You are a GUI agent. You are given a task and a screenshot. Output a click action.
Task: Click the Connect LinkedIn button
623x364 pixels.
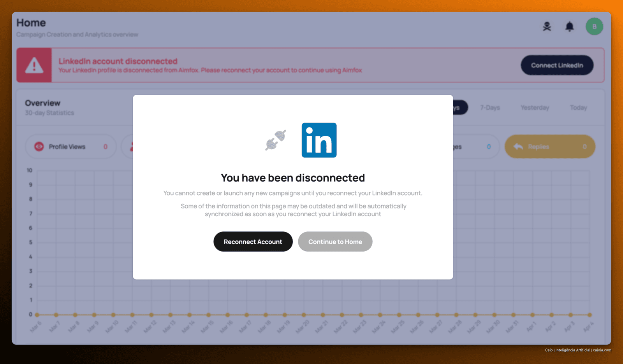pos(557,65)
